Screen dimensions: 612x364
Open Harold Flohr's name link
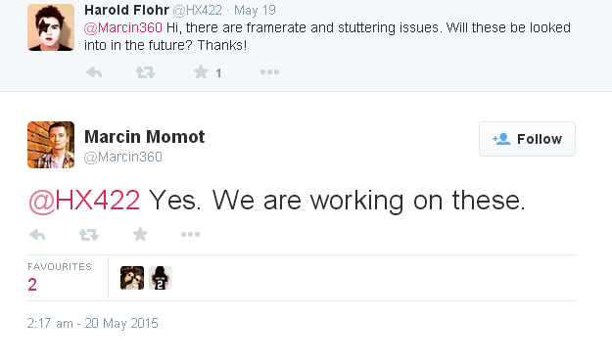126,10
